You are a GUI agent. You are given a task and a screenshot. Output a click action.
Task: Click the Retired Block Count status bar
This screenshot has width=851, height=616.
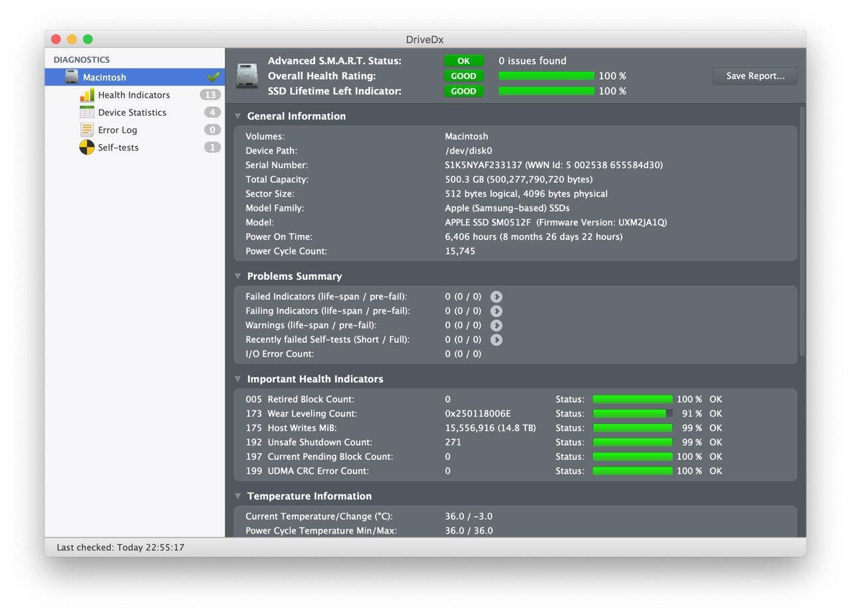tap(633, 399)
